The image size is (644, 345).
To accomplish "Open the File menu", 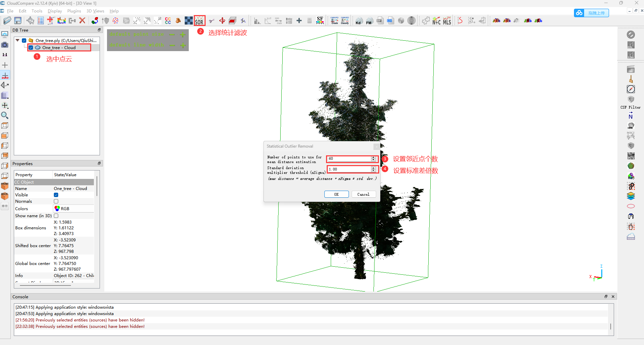I will [x=10, y=11].
